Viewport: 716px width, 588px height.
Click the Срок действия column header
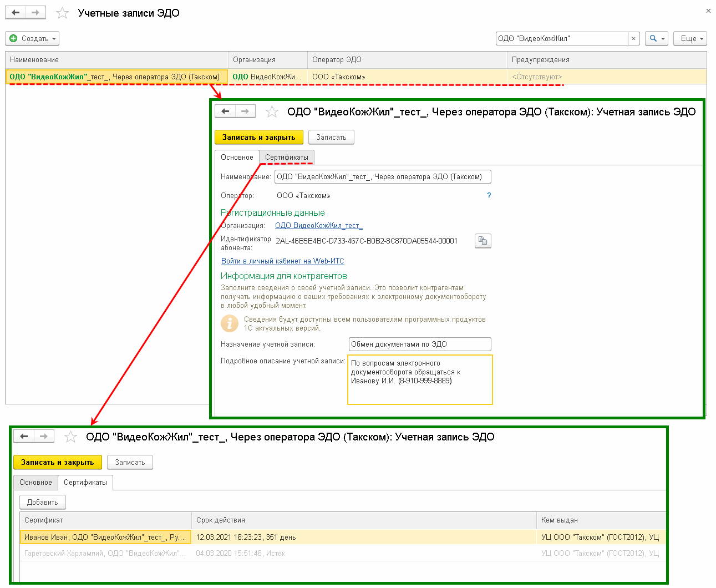[x=364, y=520]
